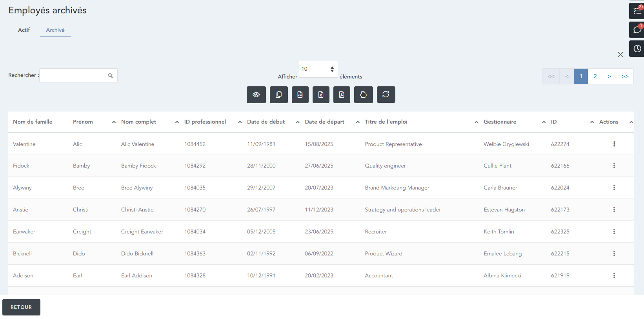Go to page 2 of results
This screenshot has height=319, width=644.
tap(595, 76)
